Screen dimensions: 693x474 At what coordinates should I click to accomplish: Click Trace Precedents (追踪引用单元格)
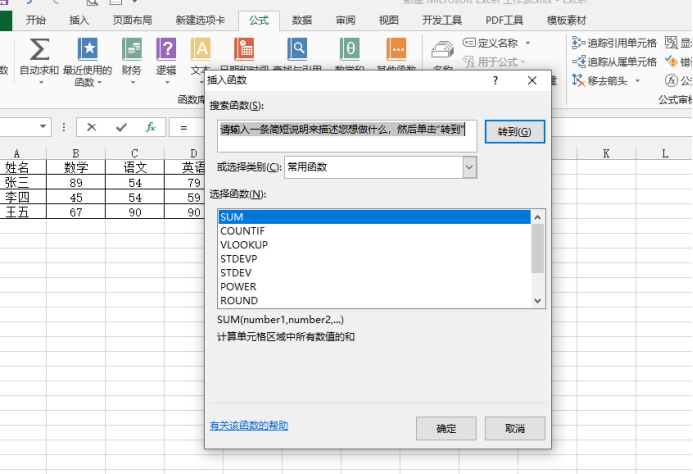pos(614,43)
